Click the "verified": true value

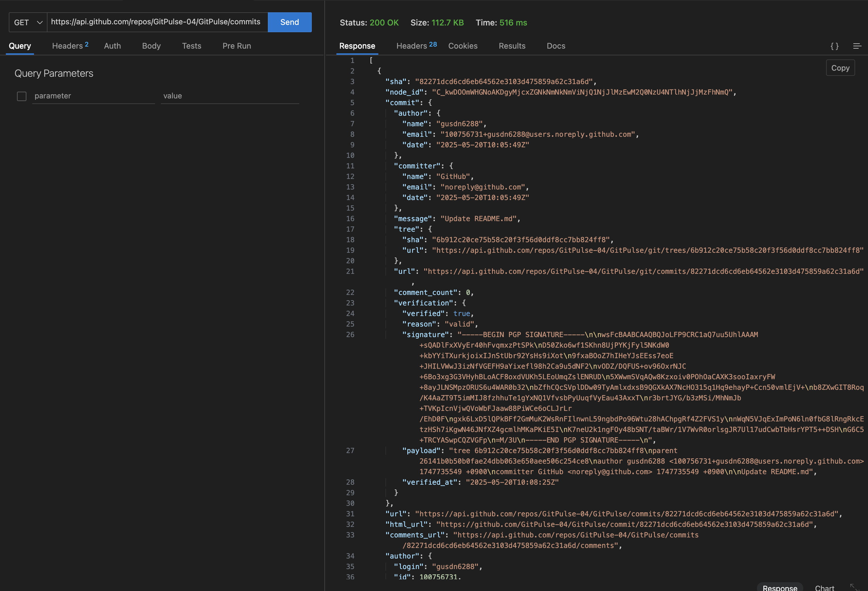pyautogui.click(x=462, y=314)
